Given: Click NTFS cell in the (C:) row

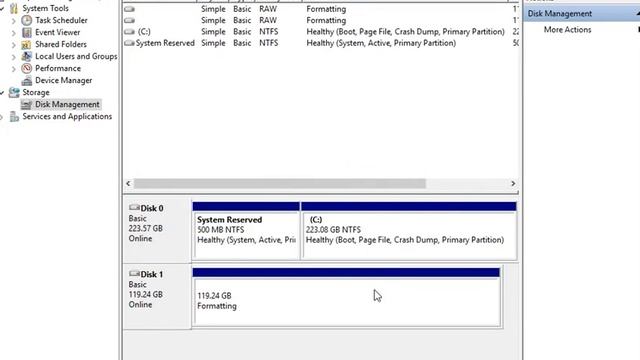Looking at the screenshot, I should (269, 31).
